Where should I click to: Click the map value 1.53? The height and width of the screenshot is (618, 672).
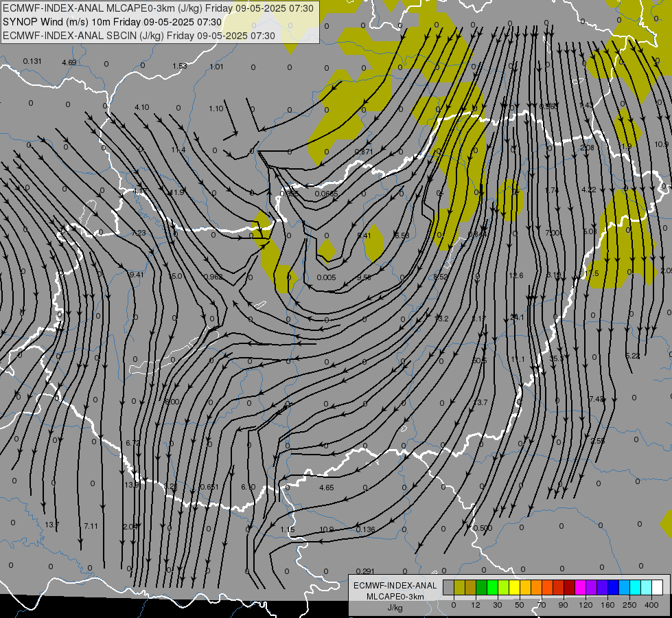pyautogui.click(x=180, y=66)
